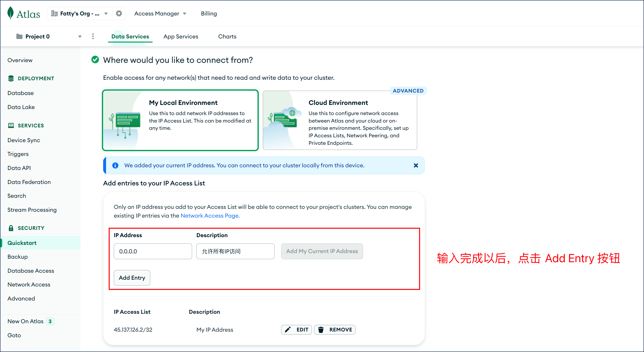Click the organization building icon
The image size is (644, 352).
tap(54, 14)
